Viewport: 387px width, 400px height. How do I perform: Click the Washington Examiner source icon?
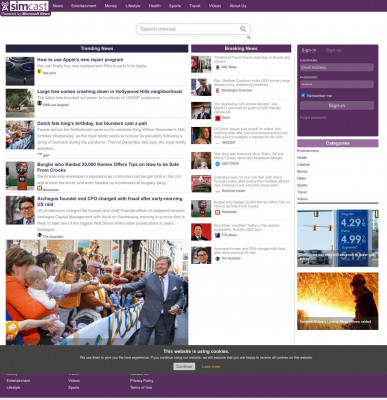218,90
